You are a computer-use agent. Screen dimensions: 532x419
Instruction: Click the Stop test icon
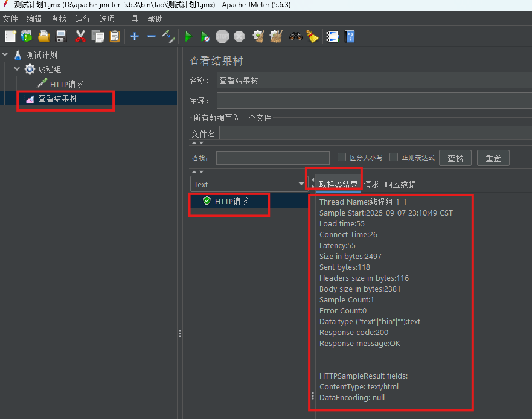pyautogui.click(x=222, y=36)
